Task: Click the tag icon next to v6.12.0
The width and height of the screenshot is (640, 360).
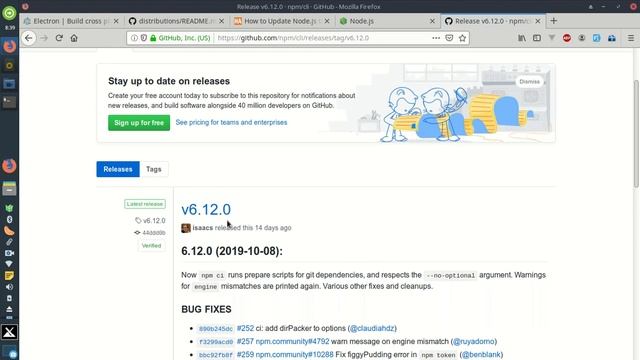Action: point(138,220)
